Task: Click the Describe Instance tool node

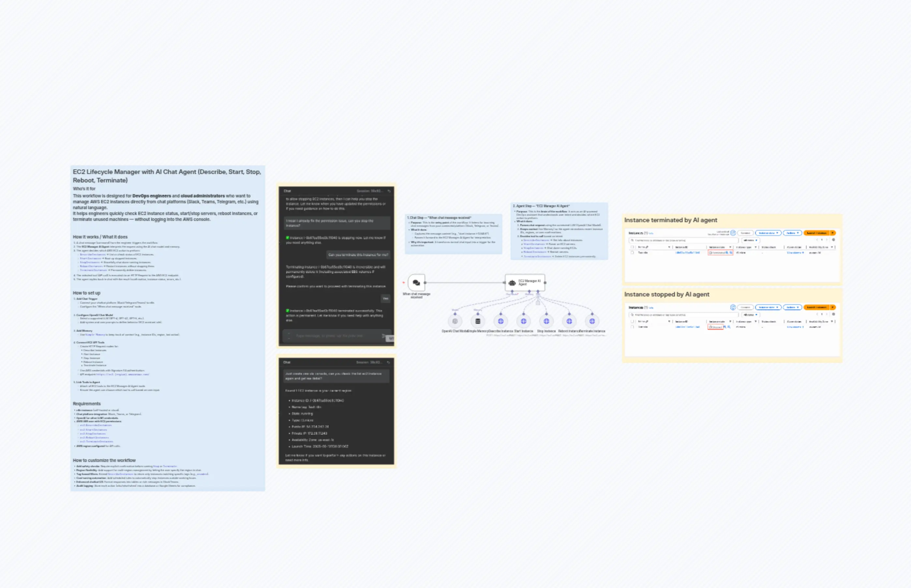Action: pyautogui.click(x=500, y=321)
